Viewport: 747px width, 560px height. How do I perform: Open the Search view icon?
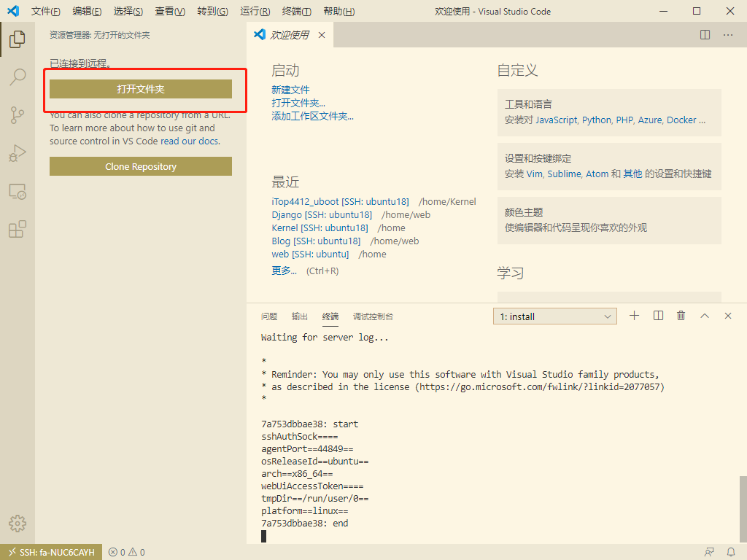[x=18, y=77]
